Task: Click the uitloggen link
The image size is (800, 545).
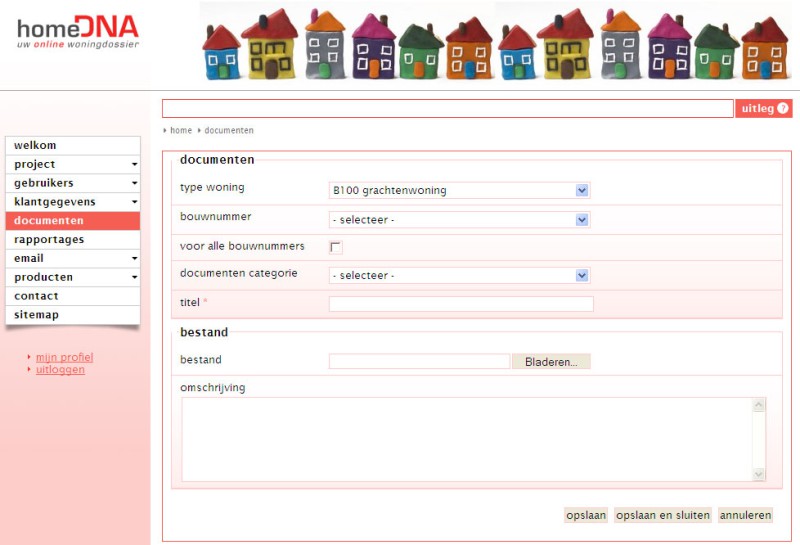Action: 60,369
